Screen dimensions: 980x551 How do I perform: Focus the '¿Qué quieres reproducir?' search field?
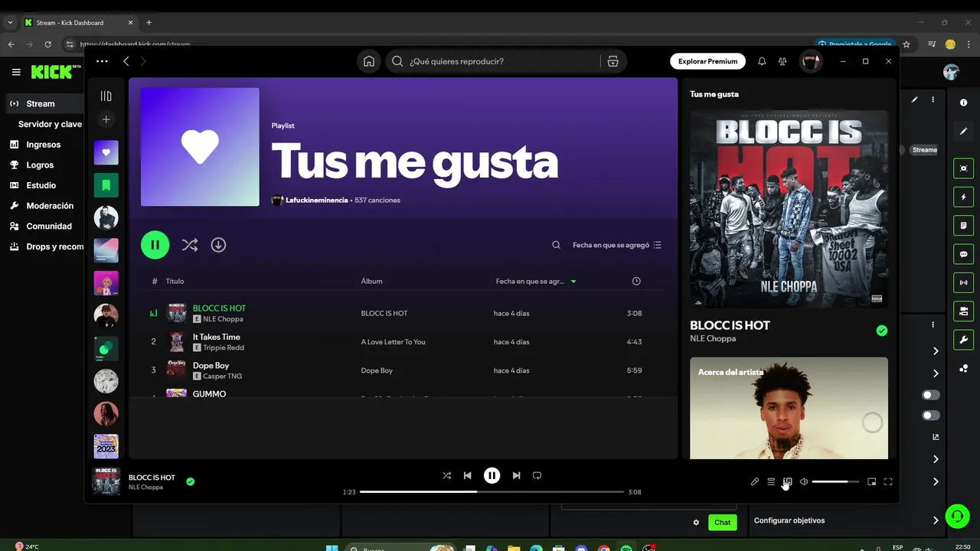[x=494, y=61]
